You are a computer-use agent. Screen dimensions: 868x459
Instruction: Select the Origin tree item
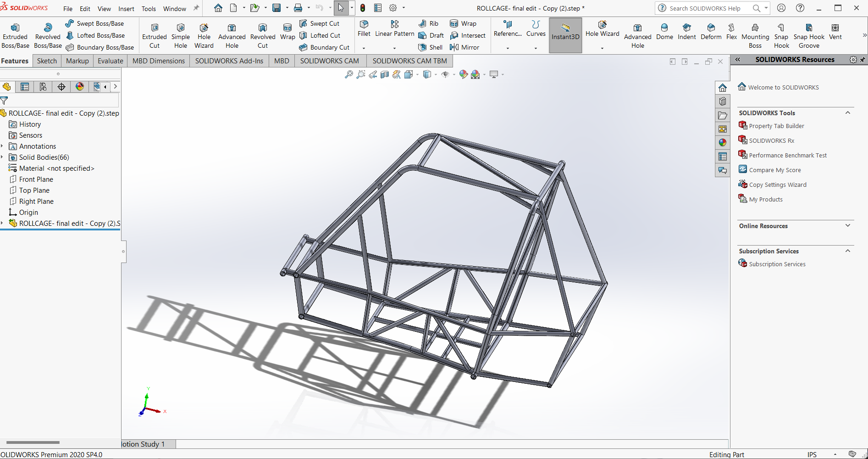28,213
